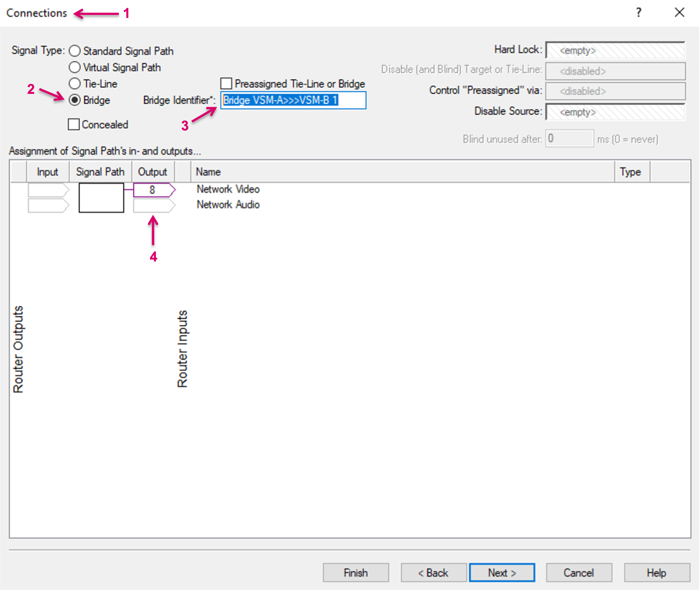Click the Hard Lock empty field

tap(615, 51)
